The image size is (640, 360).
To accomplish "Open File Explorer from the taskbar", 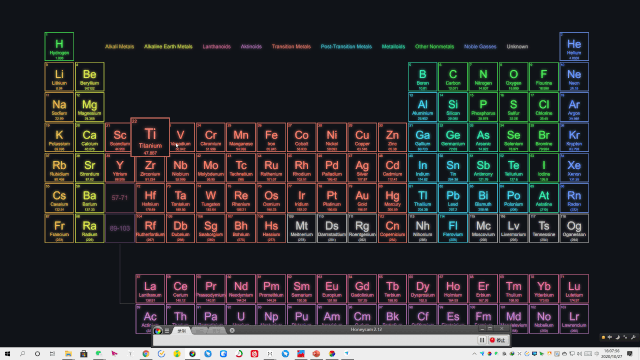I will coord(68,353).
